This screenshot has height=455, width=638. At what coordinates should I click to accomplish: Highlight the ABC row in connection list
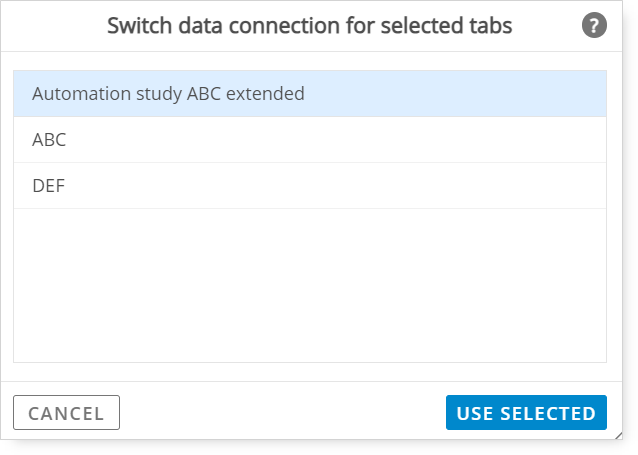310,140
